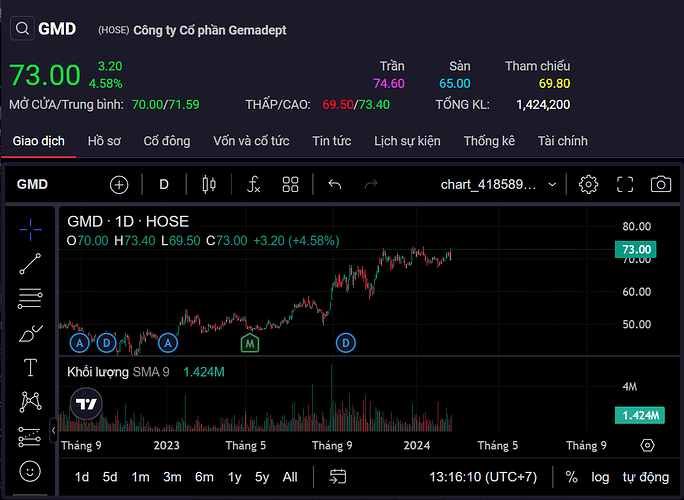The width and height of the screenshot is (684, 500).
Task: Open timezone 13:16:10 (UTC+7) menu
Action: tap(483, 477)
